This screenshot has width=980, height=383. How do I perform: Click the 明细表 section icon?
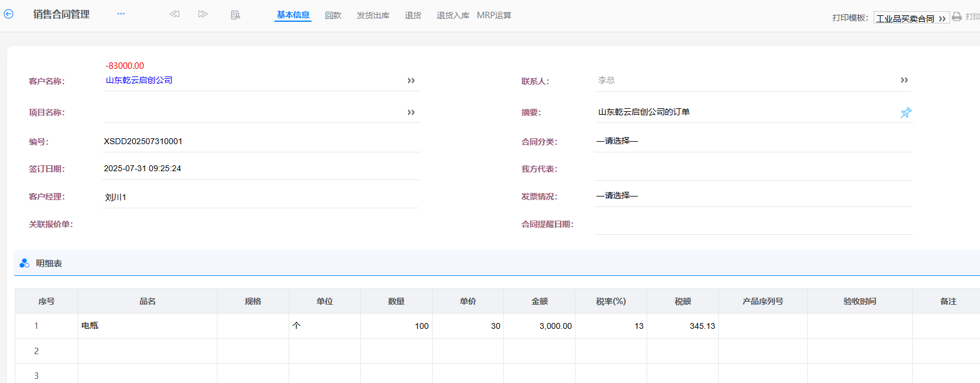(24, 263)
